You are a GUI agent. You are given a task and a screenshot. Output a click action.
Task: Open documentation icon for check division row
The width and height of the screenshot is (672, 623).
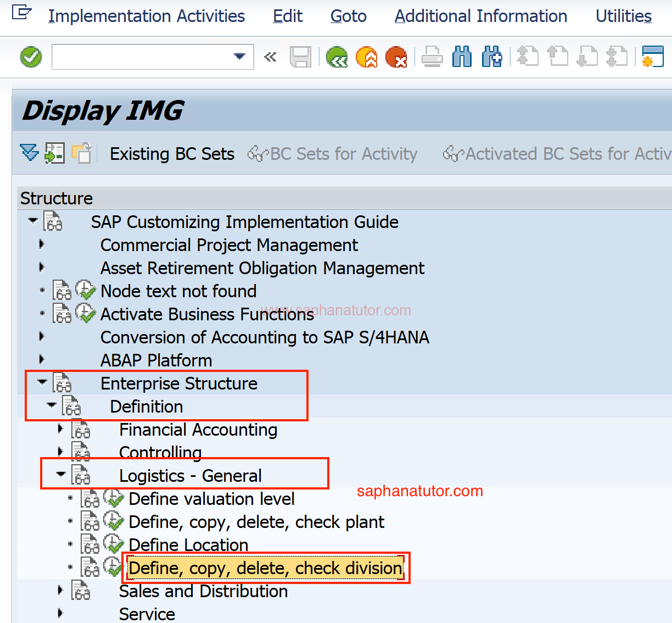point(90,568)
